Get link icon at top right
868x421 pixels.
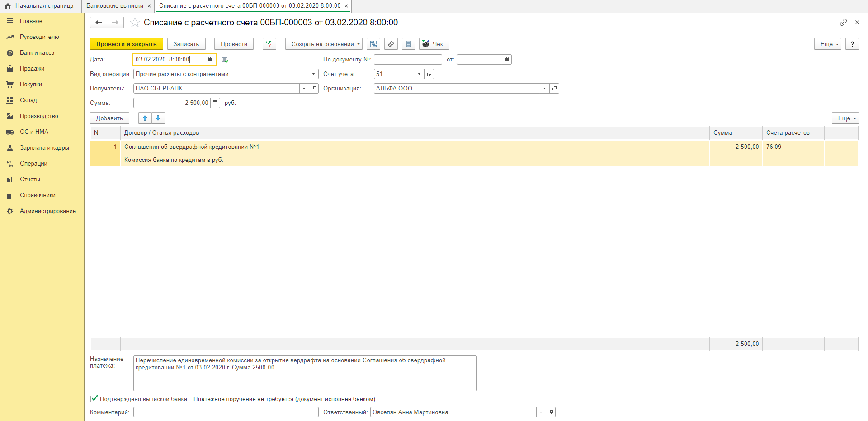coord(843,22)
